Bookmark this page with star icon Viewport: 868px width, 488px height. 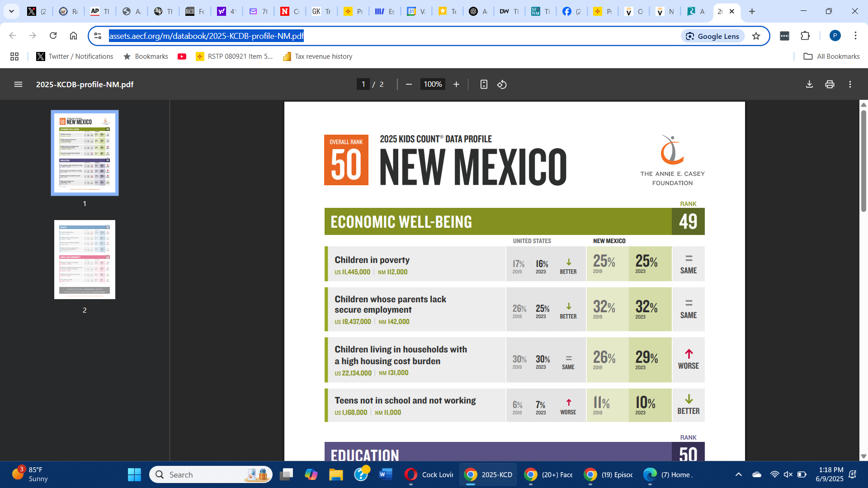756,36
